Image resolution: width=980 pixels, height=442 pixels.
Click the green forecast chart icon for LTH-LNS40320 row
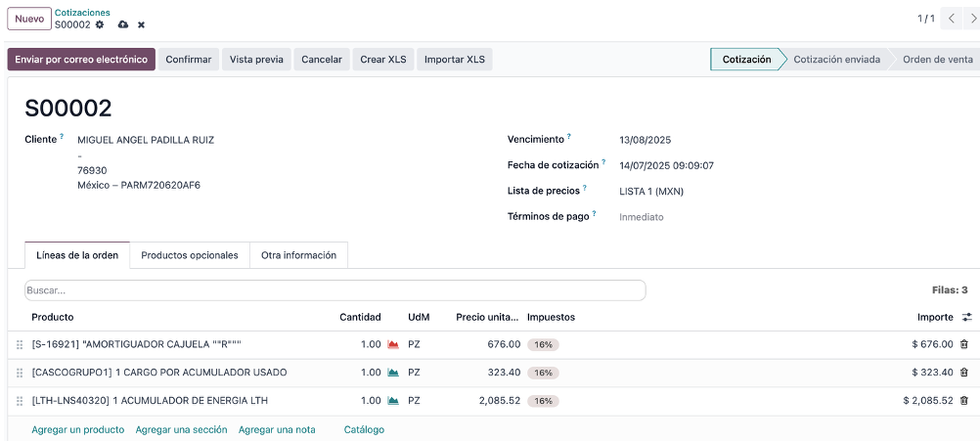pyautogui.click(x=393, y=401)
